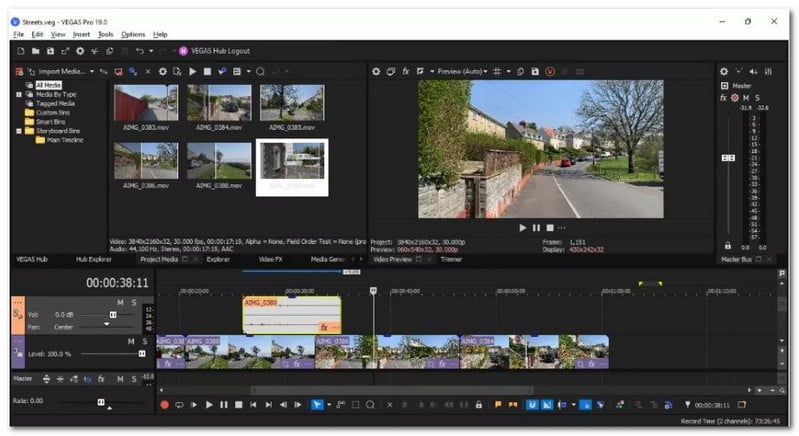
Task: Solo the audio track with S button
Action: [133, 302]
